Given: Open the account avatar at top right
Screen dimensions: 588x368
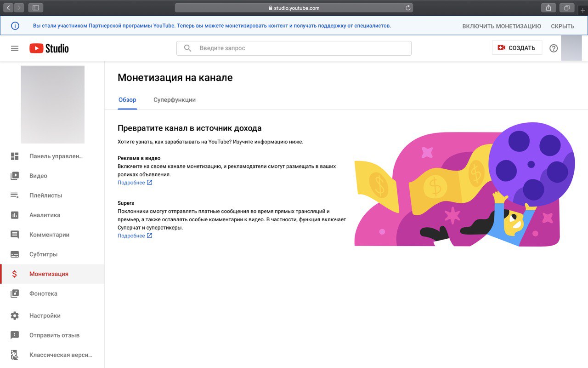Looking at the screenshot, I should pyautogui.click(x=571, y=48).
